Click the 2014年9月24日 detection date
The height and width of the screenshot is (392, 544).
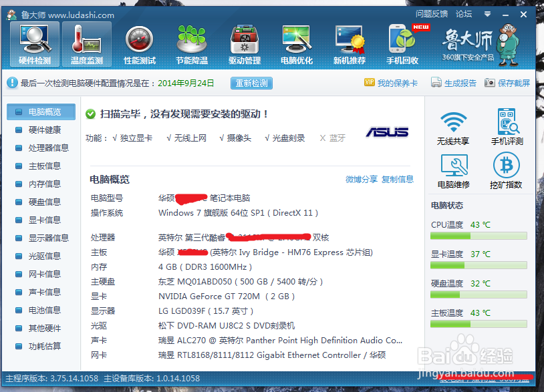[186, 83]
